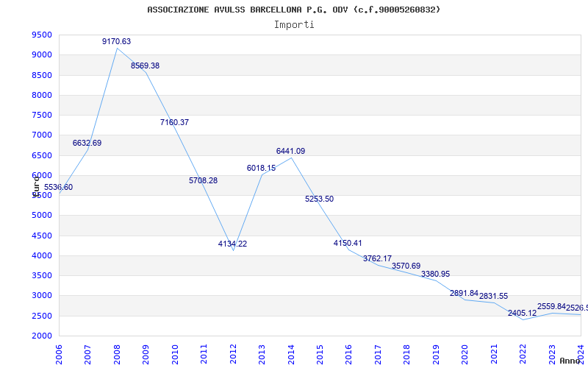Click the 5000 y-axis tick label

coord(42,216)
